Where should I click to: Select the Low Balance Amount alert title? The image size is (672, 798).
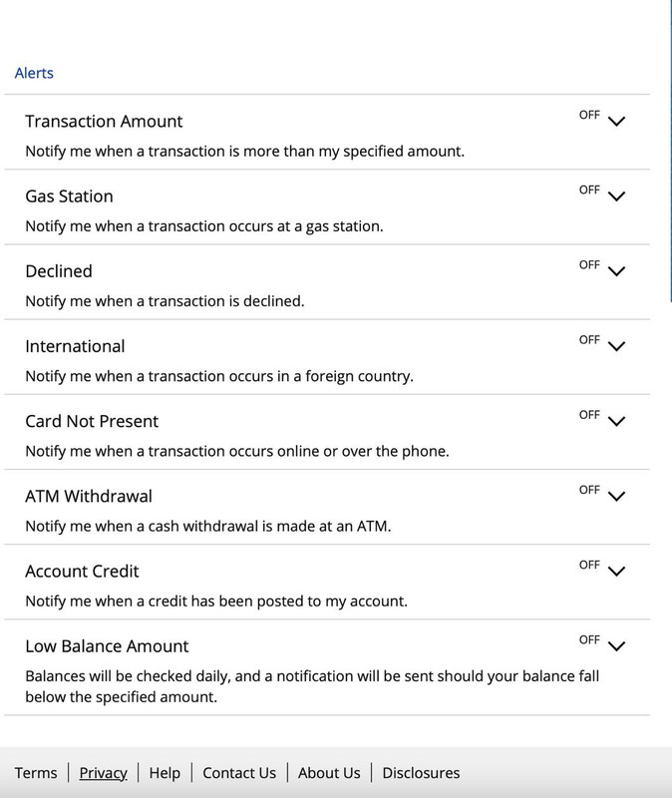(107, 645)
